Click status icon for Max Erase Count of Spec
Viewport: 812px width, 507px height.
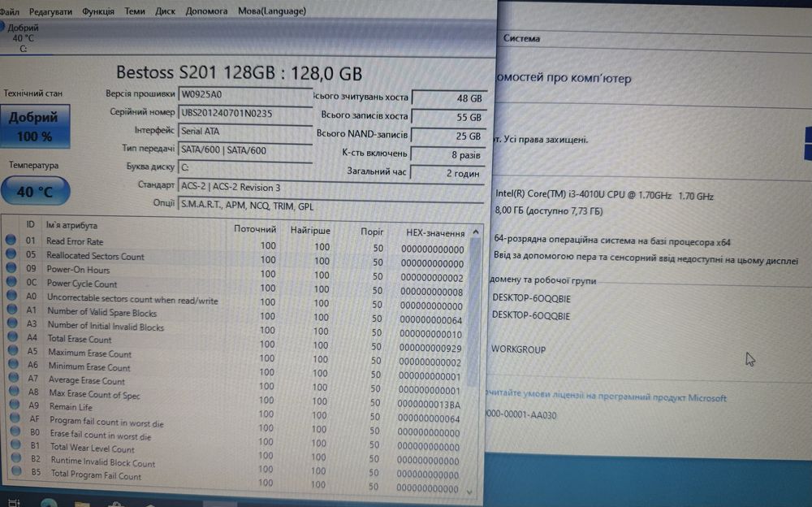14,391
